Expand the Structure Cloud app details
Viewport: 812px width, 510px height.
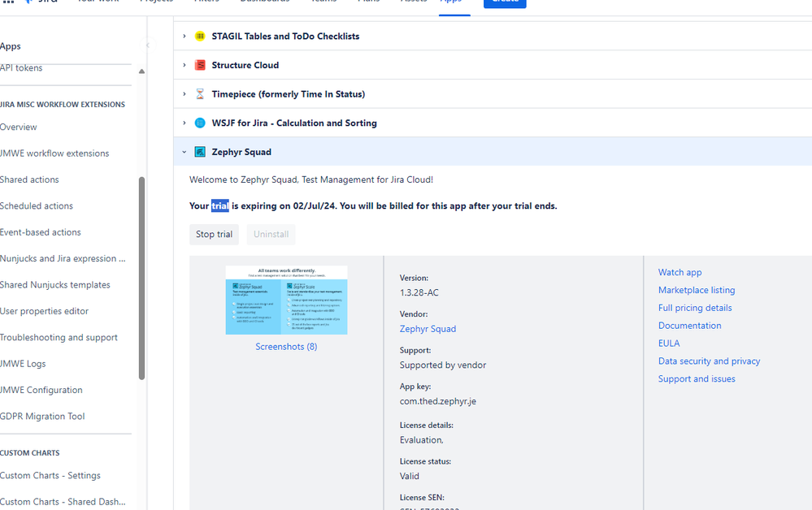pyautogui.click(x=185, y=65)
